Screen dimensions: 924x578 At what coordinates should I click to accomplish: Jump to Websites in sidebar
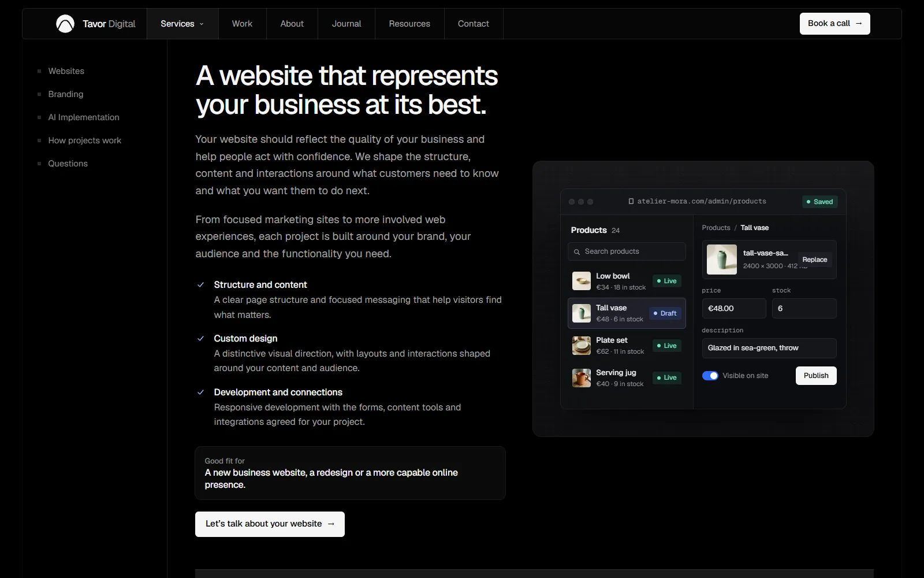pos(66,71)
